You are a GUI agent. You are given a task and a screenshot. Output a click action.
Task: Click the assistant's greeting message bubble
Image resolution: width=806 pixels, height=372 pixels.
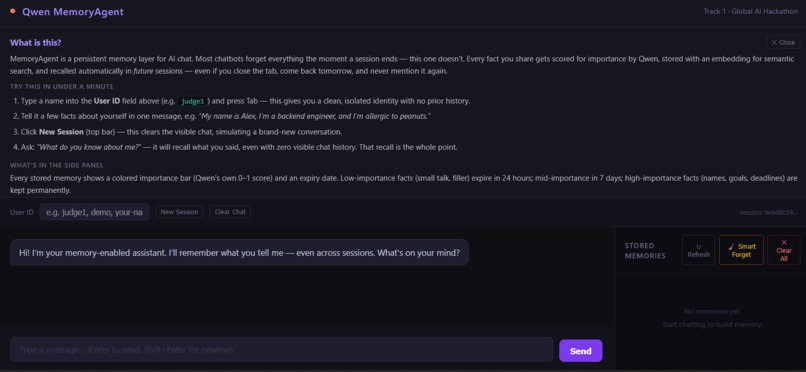240,252
